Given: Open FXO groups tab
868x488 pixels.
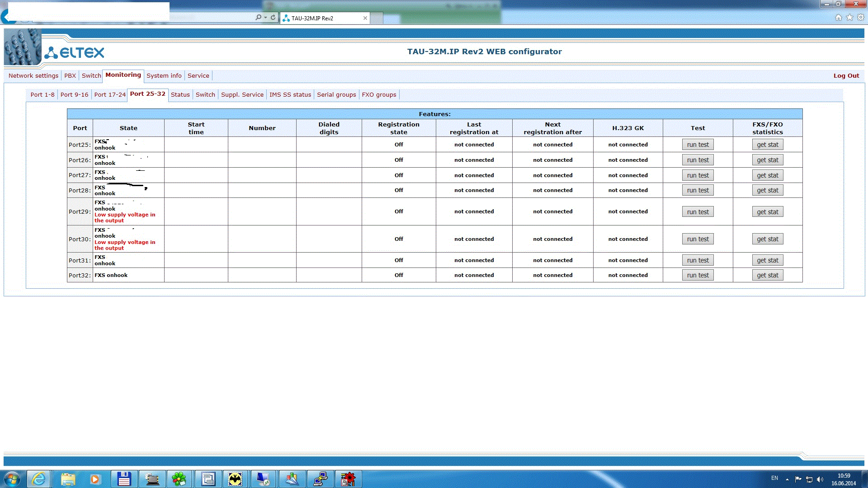Looking at the screenshot, I should pos(379,94).
